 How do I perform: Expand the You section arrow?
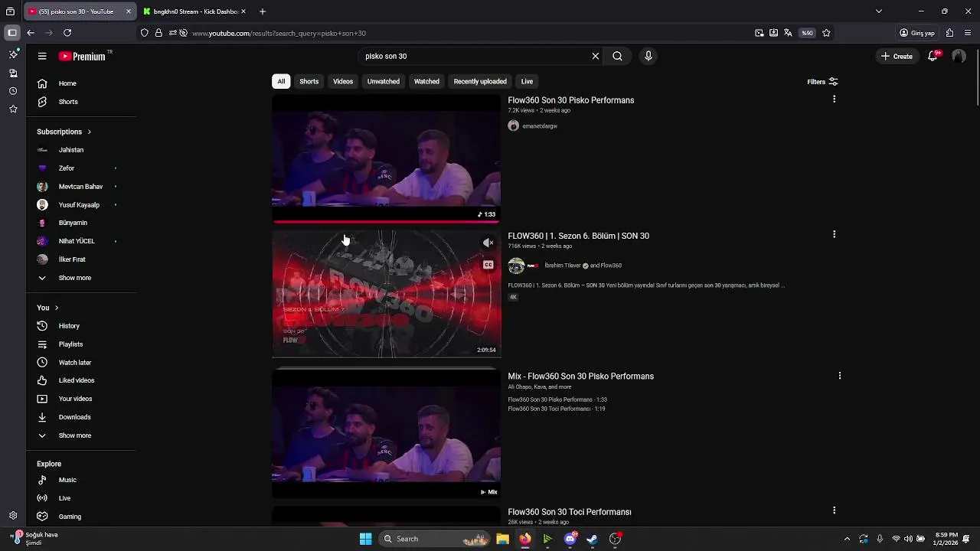[56, 308]
